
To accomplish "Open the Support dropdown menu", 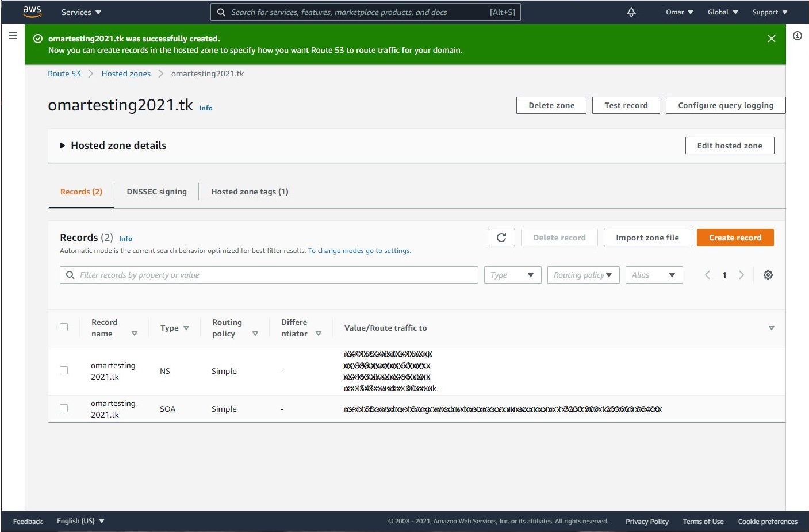I will 770,12.
